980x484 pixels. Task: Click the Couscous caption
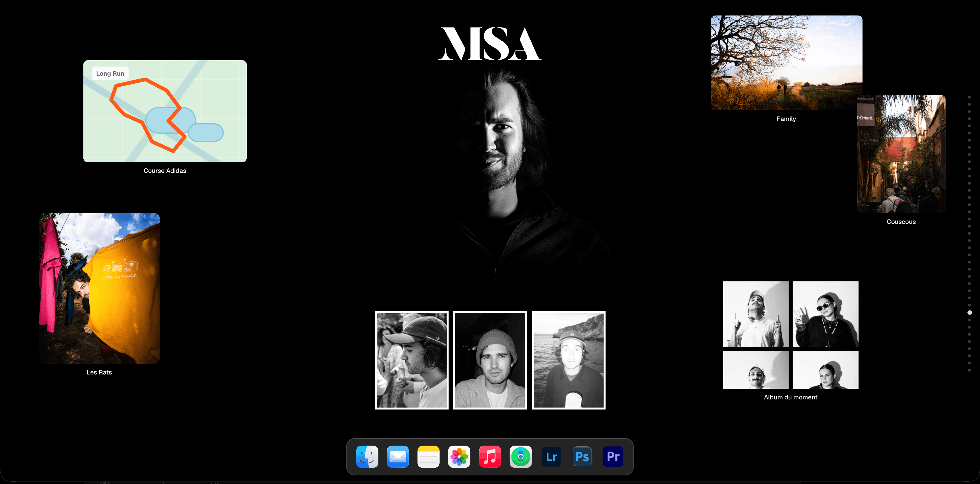(x=901, y=222)
